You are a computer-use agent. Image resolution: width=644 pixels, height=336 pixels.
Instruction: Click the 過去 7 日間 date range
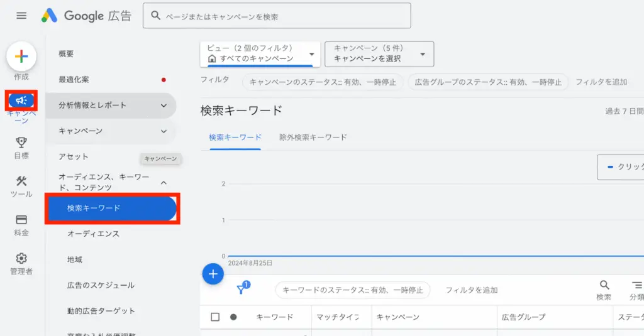point(625,111)
